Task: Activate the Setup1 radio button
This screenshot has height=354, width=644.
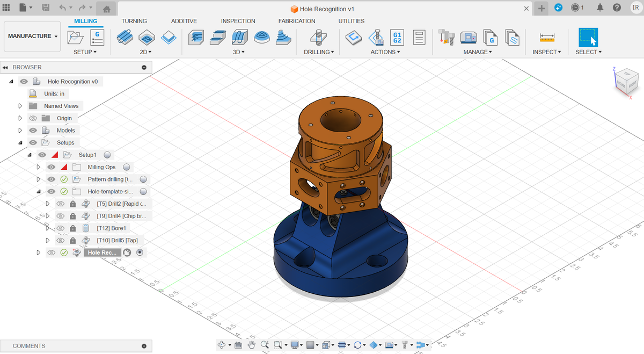Action: [x=107, y=155]
